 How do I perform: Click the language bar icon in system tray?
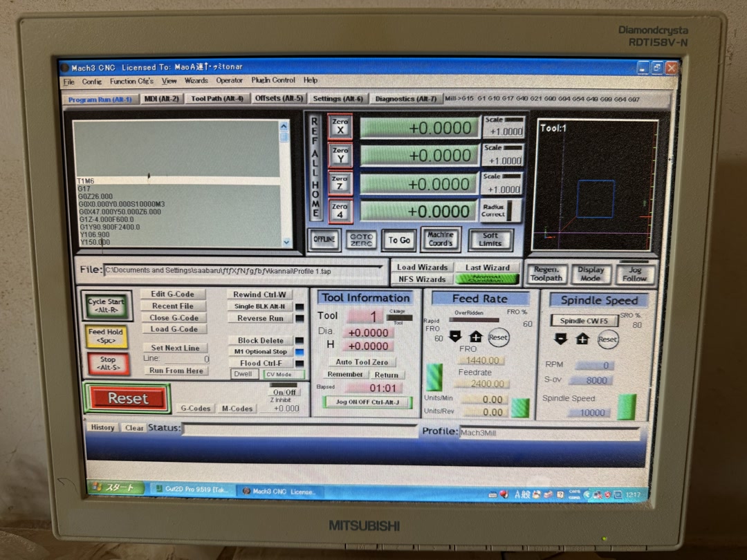(x=522, y=494)
